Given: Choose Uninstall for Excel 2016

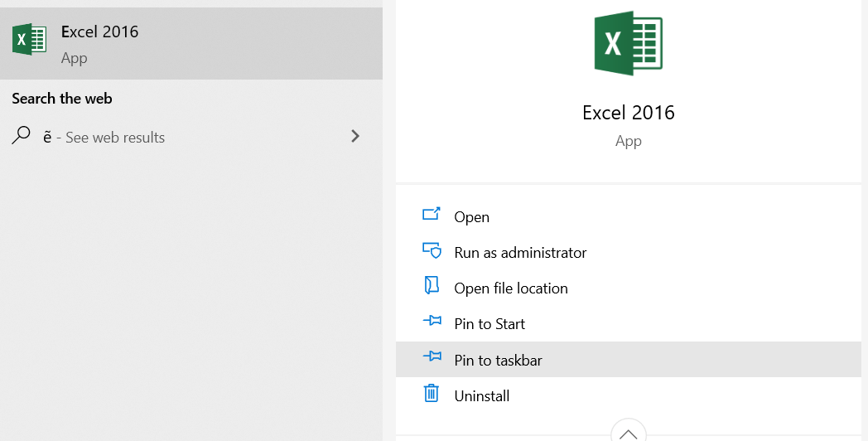Looking at the screenshot, I should click(x=481, y=395).
